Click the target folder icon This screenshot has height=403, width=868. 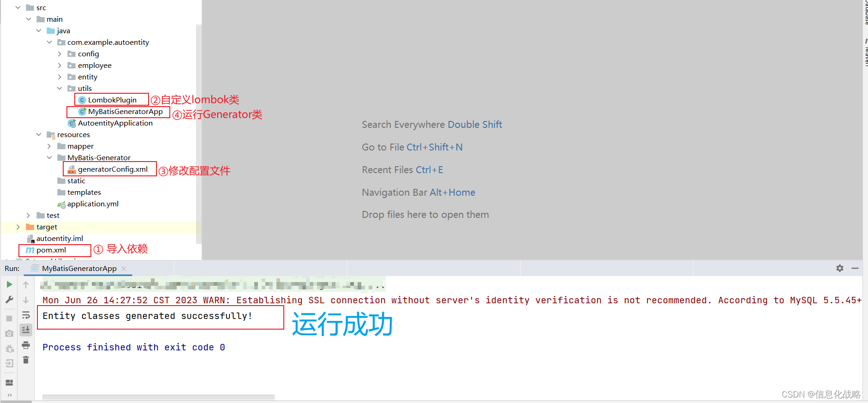click(30, 227)
